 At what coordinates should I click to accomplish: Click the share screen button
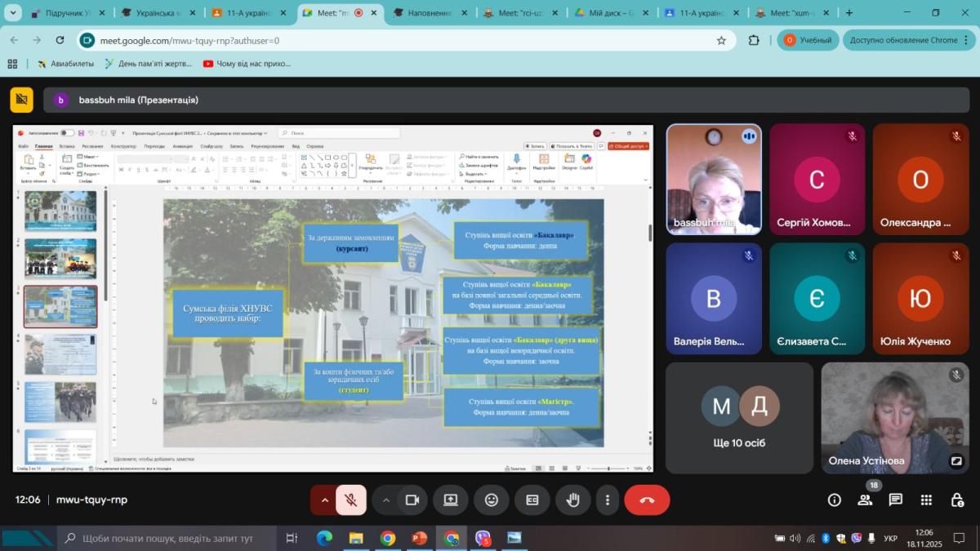click(451, 500)
